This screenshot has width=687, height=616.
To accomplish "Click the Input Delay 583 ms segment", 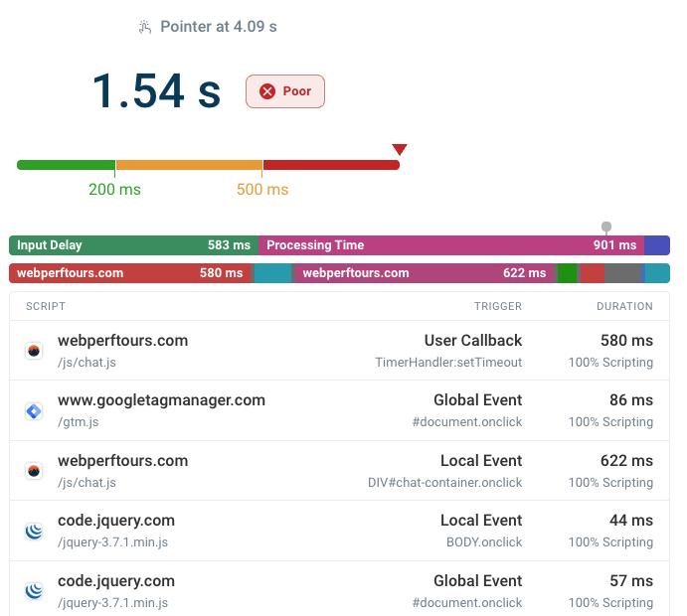I will [x=133, y=245].
